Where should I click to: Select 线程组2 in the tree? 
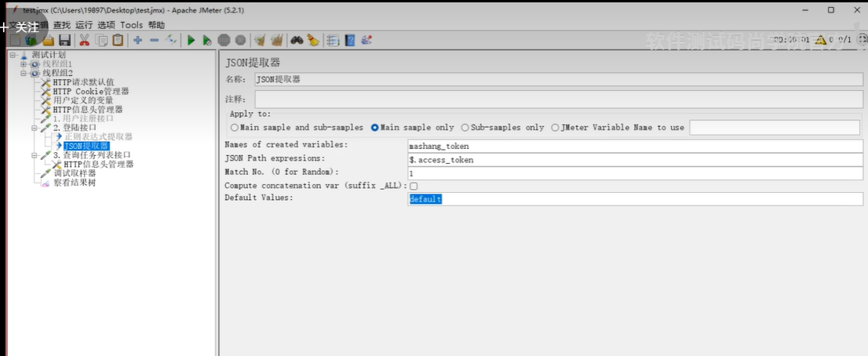[57, 73]
